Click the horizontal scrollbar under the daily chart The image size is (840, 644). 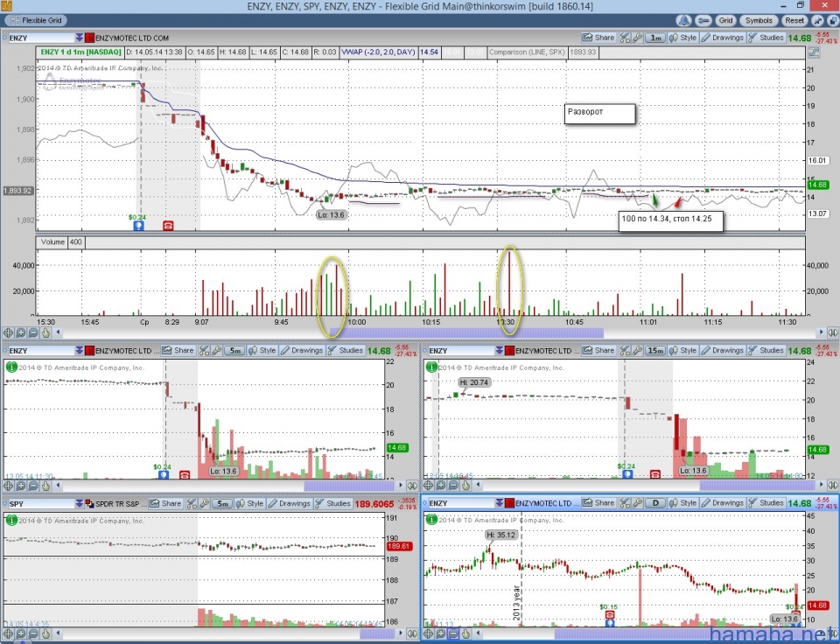649,634
